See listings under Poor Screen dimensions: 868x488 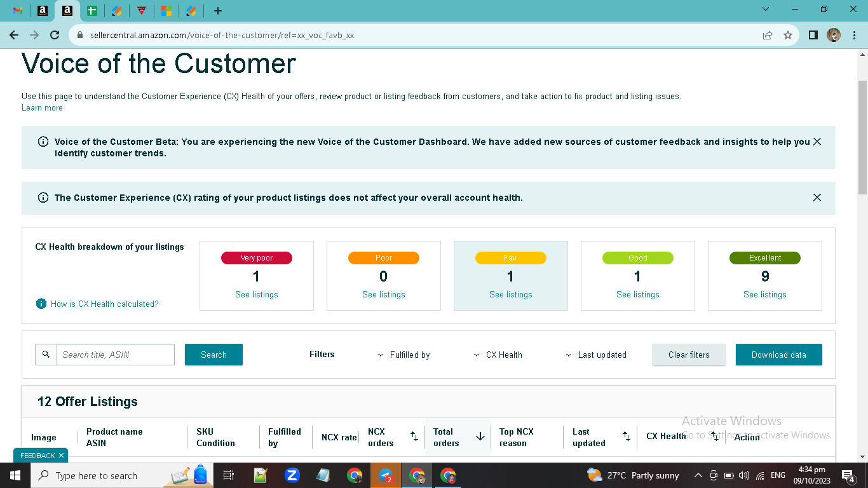click(x=384, y=295)
